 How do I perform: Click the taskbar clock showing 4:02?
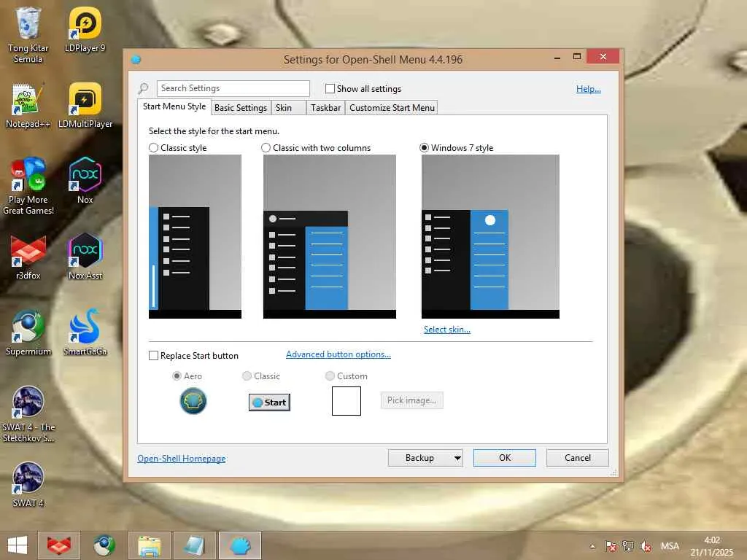click(x=712, y=546)
